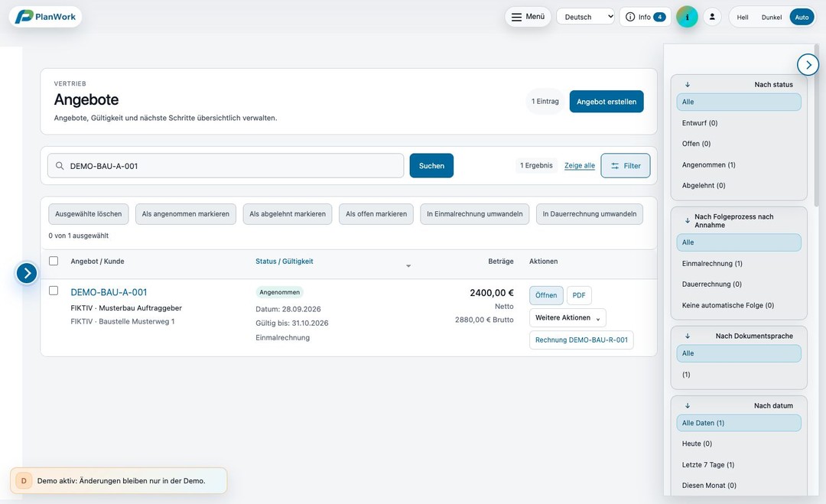
Task: Filter by status Abgelehnt (0)
Action: (x=739, y=185)
